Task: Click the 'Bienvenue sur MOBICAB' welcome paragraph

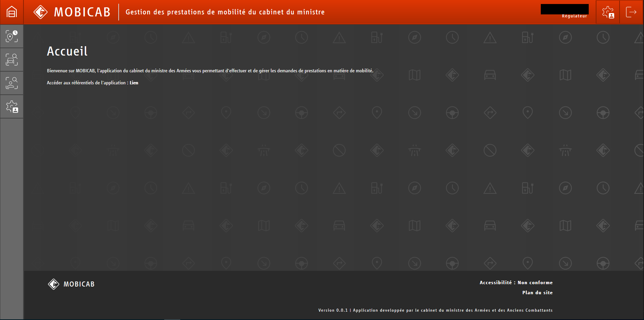Action: click(210, 71)
